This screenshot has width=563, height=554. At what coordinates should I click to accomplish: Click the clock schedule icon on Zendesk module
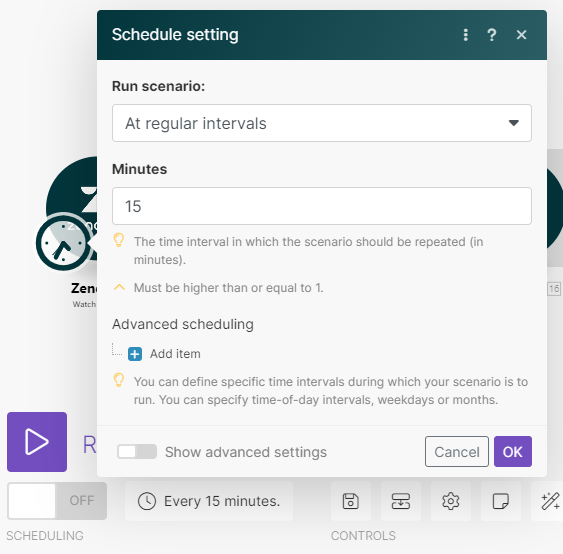point(63,243)
